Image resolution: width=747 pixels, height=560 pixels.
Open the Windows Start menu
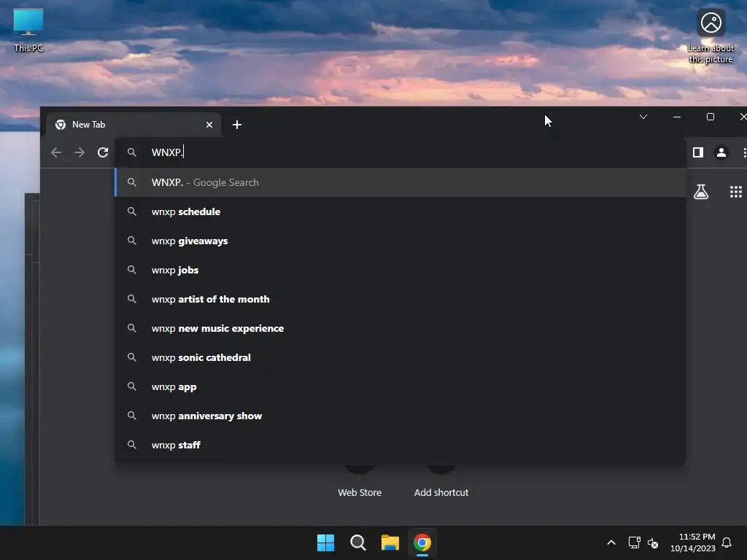pos(326,542)
